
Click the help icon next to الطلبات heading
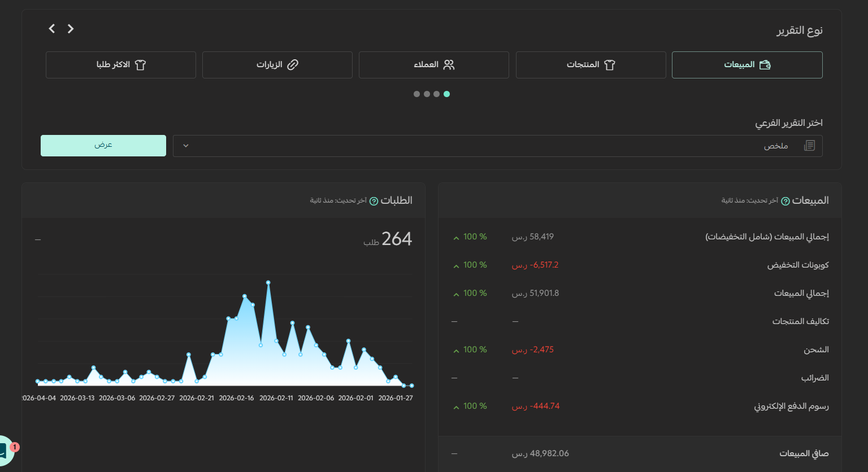point(374,201)
